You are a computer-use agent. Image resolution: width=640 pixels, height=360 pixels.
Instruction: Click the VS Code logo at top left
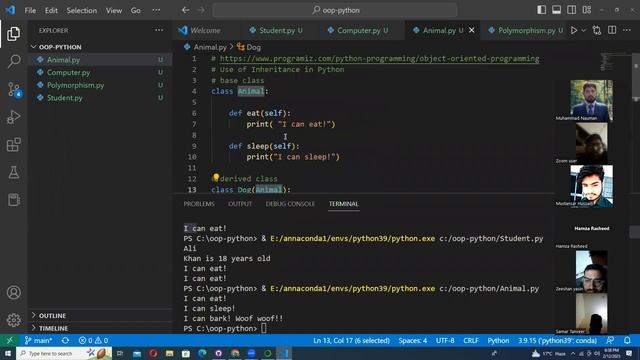pyautogui.click(x=10, y=10)
